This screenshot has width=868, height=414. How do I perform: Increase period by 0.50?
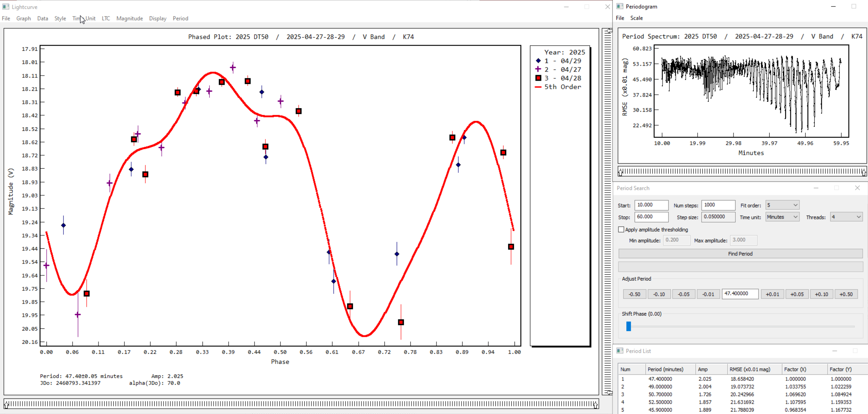tap(846, 294)
